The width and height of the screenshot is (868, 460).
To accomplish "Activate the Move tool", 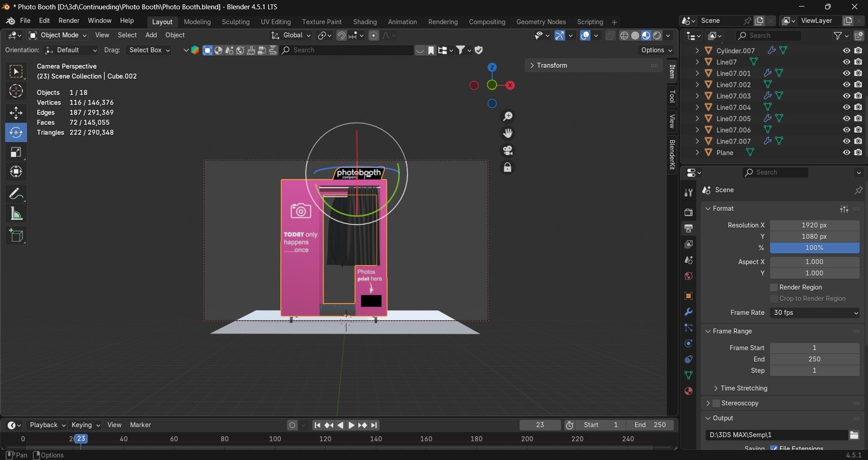I will 16,113.
